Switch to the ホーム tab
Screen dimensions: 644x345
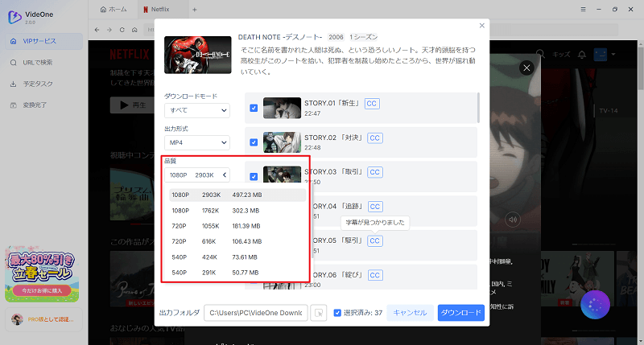point(114,9)
